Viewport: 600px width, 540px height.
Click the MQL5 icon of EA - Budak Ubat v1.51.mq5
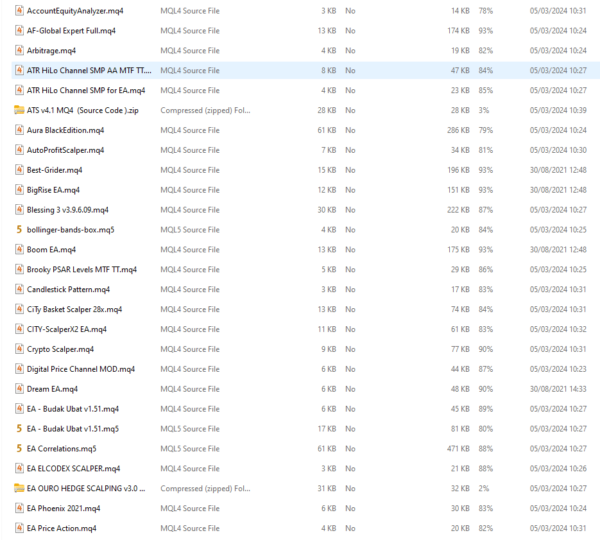[19, 429]
